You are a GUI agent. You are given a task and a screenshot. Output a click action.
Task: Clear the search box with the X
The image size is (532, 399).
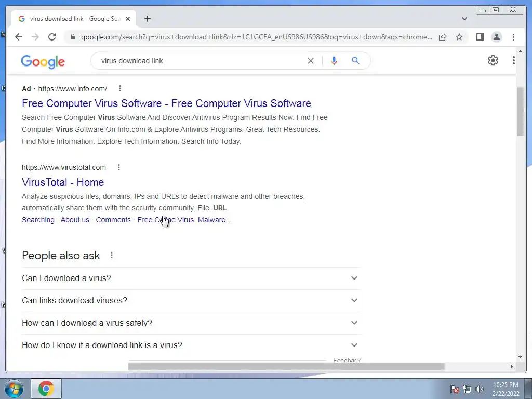[311, 61]
